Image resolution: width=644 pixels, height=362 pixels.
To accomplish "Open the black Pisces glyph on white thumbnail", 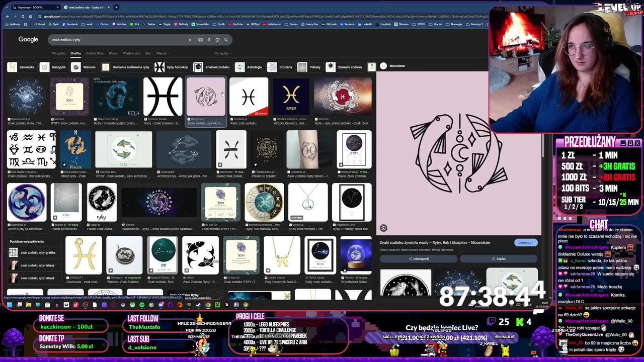I will coord(163,97).
